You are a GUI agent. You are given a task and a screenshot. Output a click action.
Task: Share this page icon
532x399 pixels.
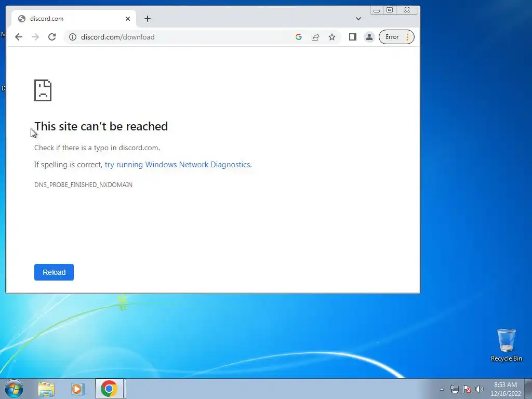[x=315, y=37]
